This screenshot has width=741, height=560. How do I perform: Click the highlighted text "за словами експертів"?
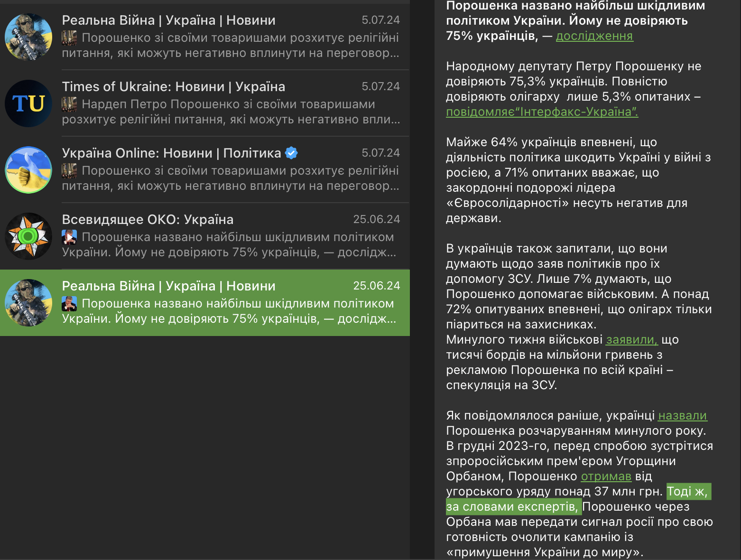(x=512, y=507)
